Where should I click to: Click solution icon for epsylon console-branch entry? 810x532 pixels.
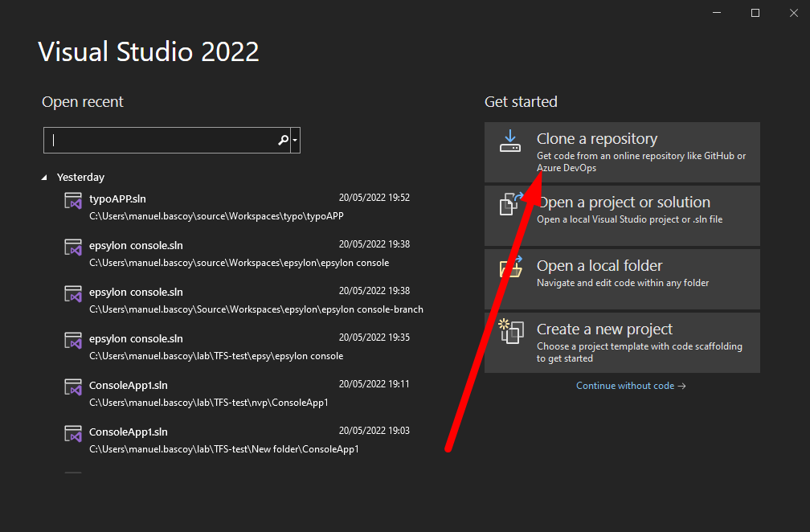tap(74, 295)
